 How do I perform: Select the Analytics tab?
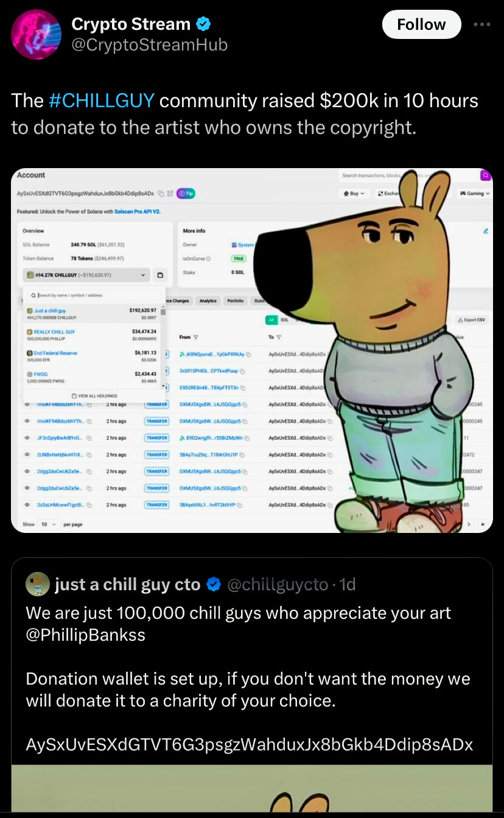[208, 300]
